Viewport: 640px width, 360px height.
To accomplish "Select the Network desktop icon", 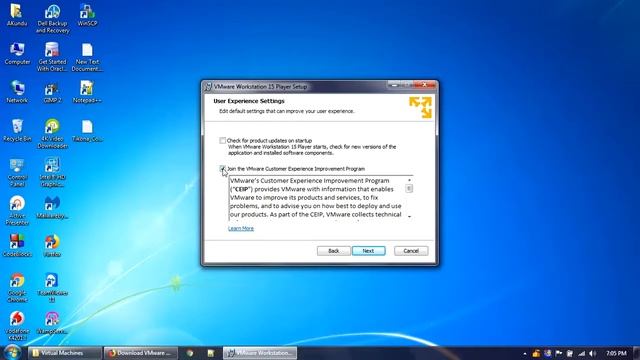I will tap(17, 92).
